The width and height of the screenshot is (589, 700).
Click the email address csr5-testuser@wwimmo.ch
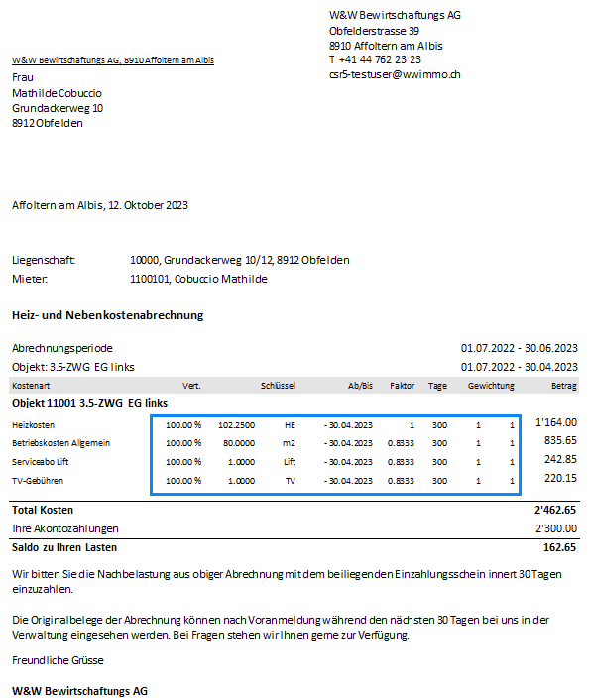pos(395,74)
